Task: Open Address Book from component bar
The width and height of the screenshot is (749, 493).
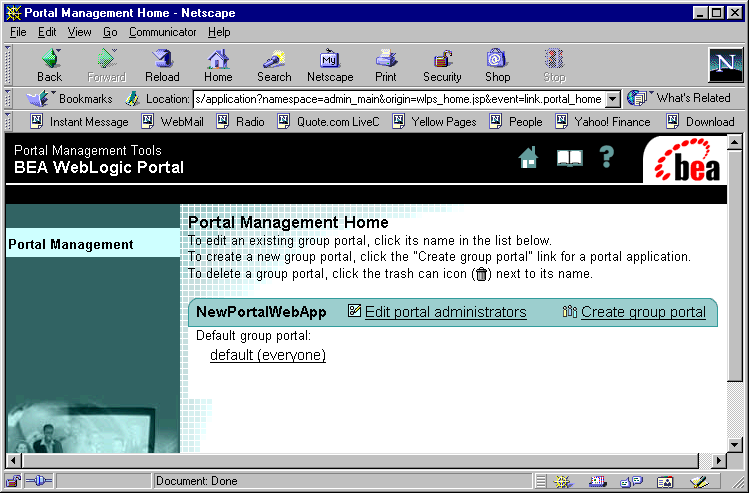Action: point(665,482)
